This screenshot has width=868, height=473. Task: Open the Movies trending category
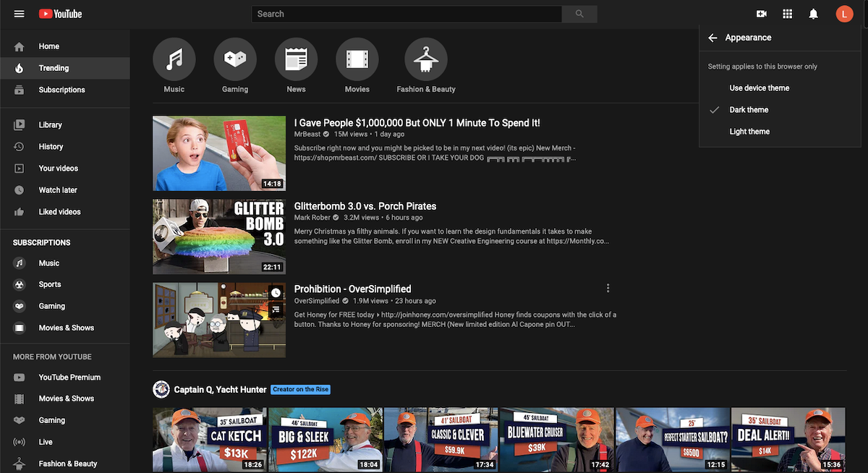click(357, 59)
